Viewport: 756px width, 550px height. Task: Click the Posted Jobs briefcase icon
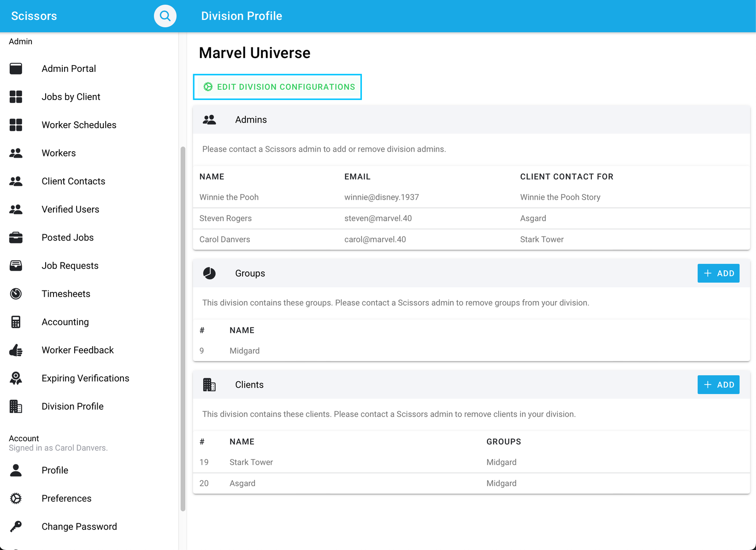coord(16,237)
